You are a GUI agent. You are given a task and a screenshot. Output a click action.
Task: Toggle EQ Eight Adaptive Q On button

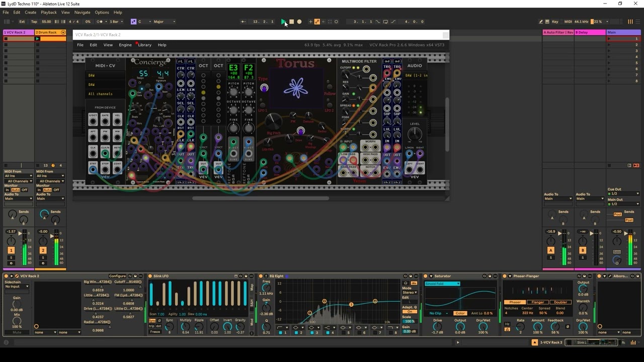(x=410, y=312)
